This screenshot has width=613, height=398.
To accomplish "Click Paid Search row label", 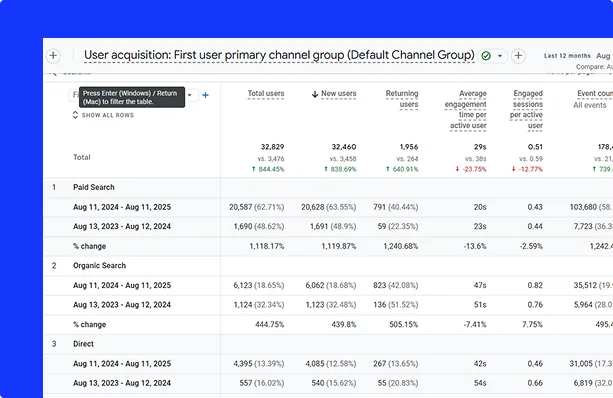I will (x=94, y=187).
